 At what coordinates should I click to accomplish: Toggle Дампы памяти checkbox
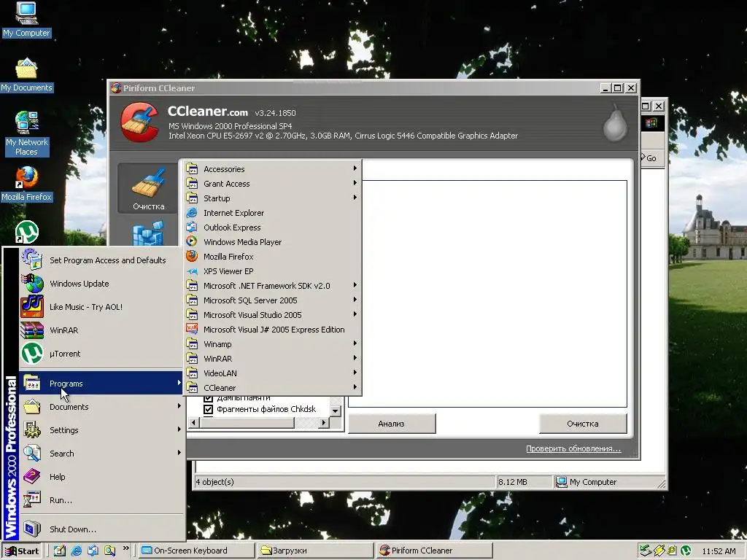click(x=208, y=399)
